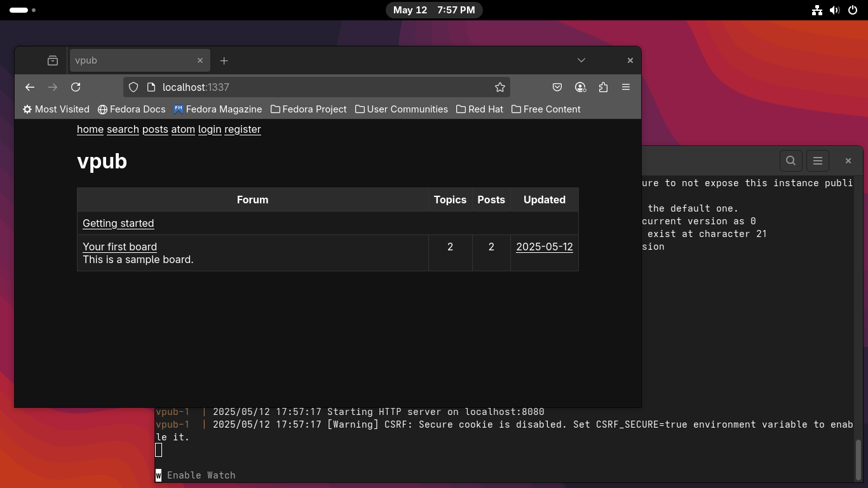Image resolution: width=868 pixels, height=488 pixels.
Task: Open the 2025-05-12 updated link
Action: click(545, 247)
